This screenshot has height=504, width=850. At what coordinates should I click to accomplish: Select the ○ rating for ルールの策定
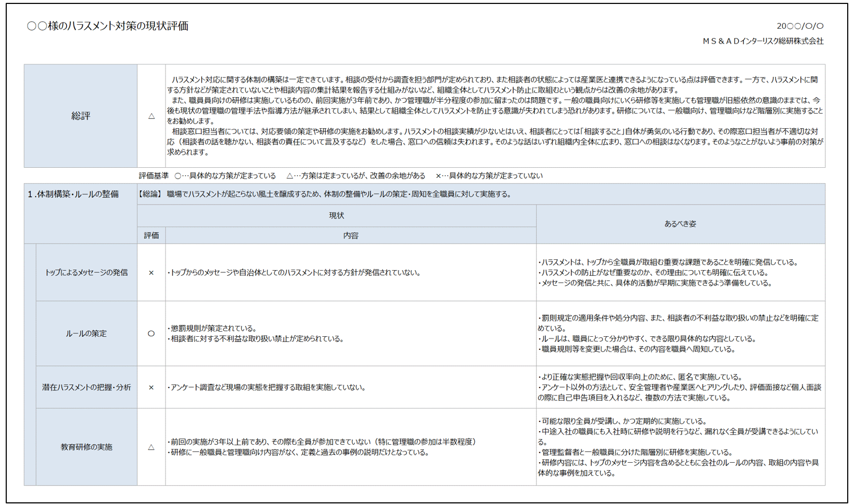pyautogui.click(x=151, y=333)
